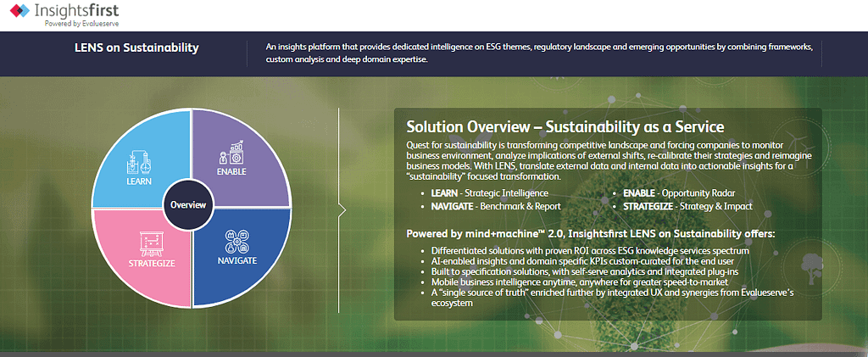The image size is (868, 357).
Task: Click ENABLE - Opportunity Radar bullet
Action: coord(679,193)
